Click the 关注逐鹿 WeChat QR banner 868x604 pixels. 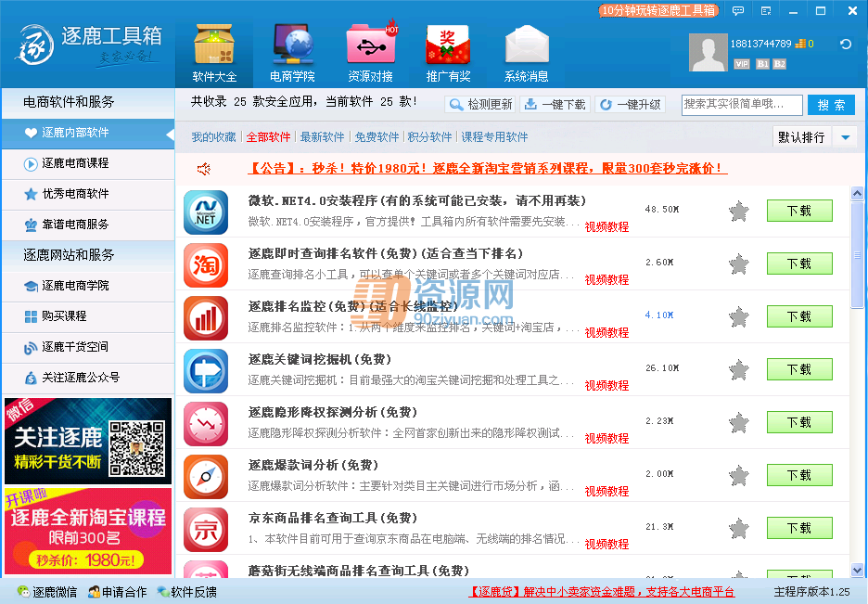pyautogui.click(x=88, y=442)
